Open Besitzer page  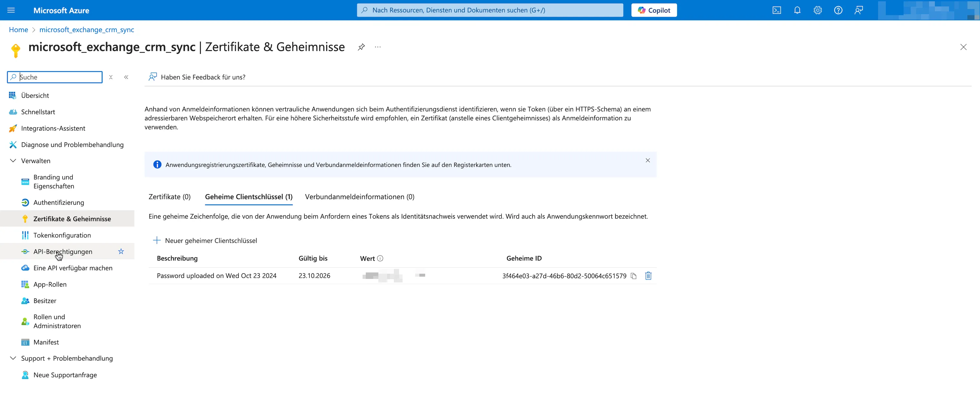tap(45, 301)
